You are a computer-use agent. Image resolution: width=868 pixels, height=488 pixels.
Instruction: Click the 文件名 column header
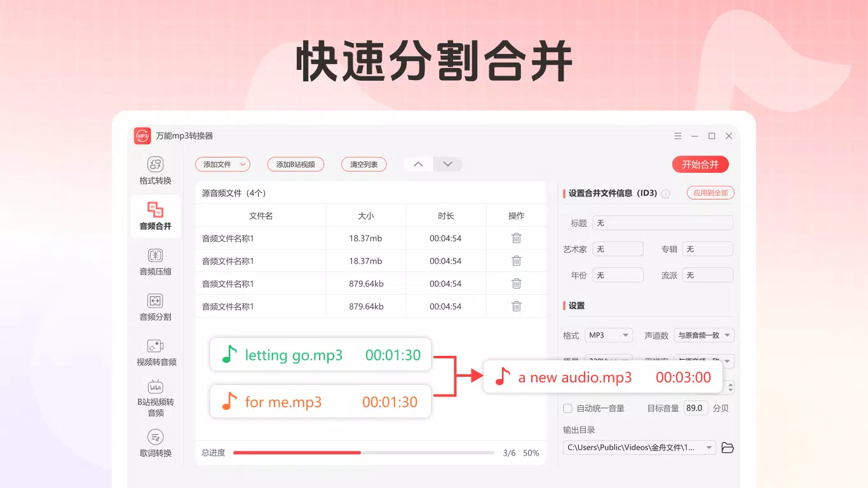pos(261,216)
